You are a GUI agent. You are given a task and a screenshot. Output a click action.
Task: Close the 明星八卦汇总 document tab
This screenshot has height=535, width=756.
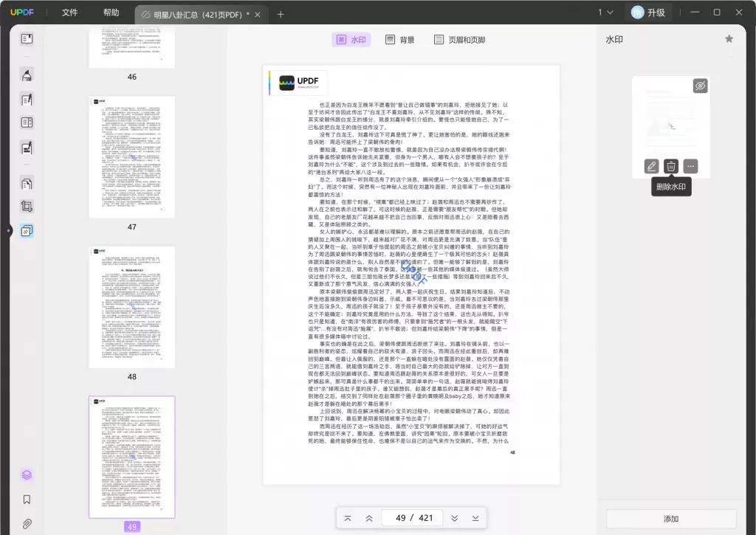tap(258, 15)
